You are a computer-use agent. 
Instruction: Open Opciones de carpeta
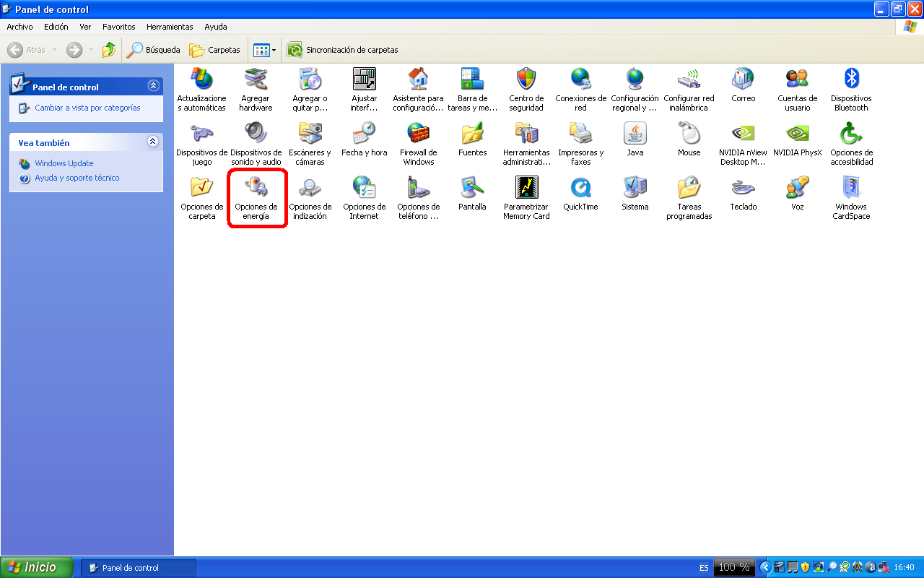click(x=202, y=198)
